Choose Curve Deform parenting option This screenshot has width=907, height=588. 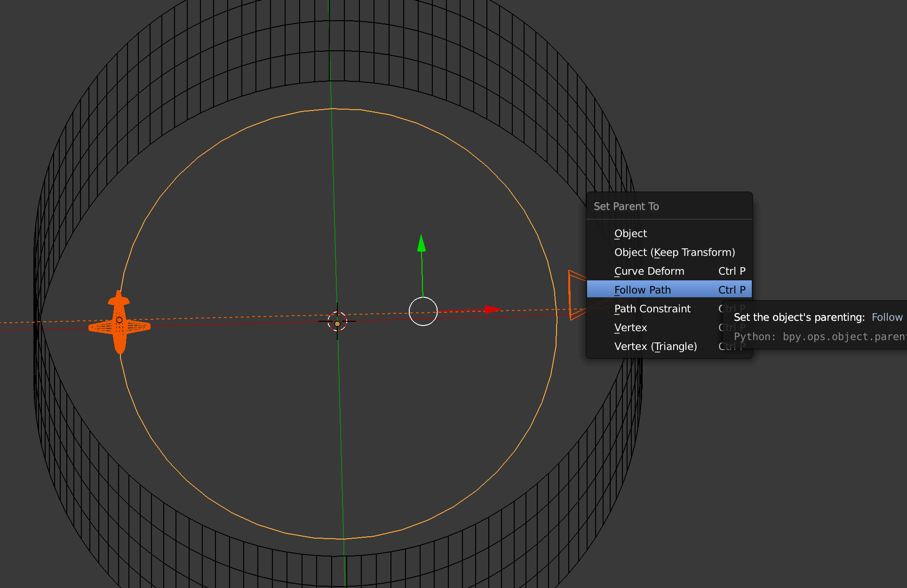(x=669, y=271)
